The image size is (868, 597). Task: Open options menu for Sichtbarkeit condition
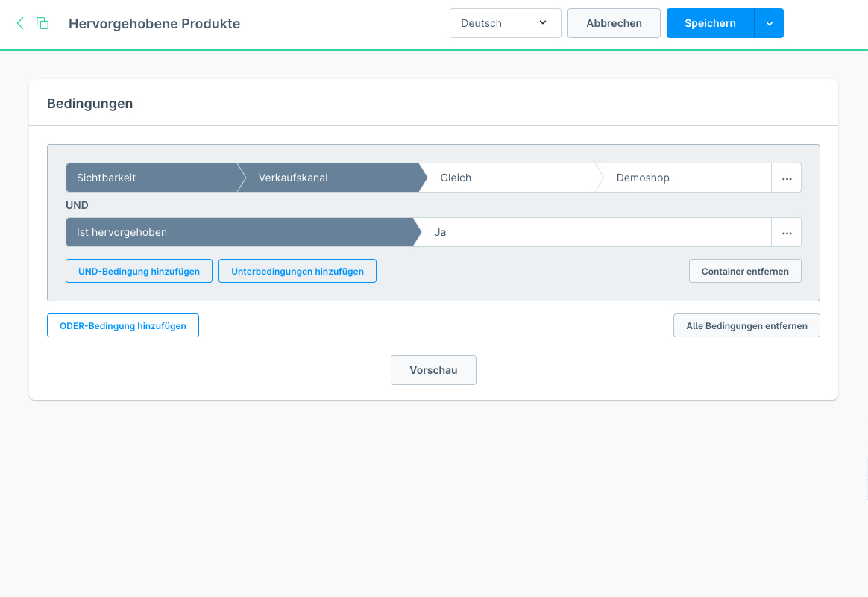click(786, 178)
